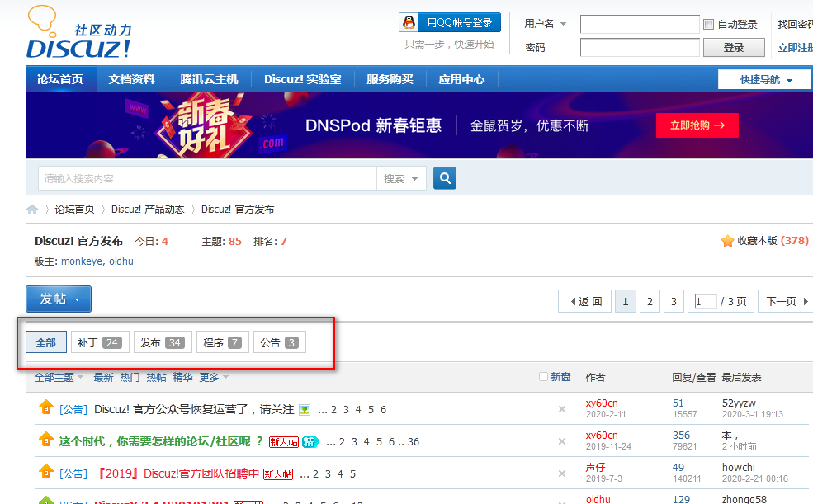The image size is (813, 504).
Task: Select the 补丁 category filter
Action: tap(100, 342)
